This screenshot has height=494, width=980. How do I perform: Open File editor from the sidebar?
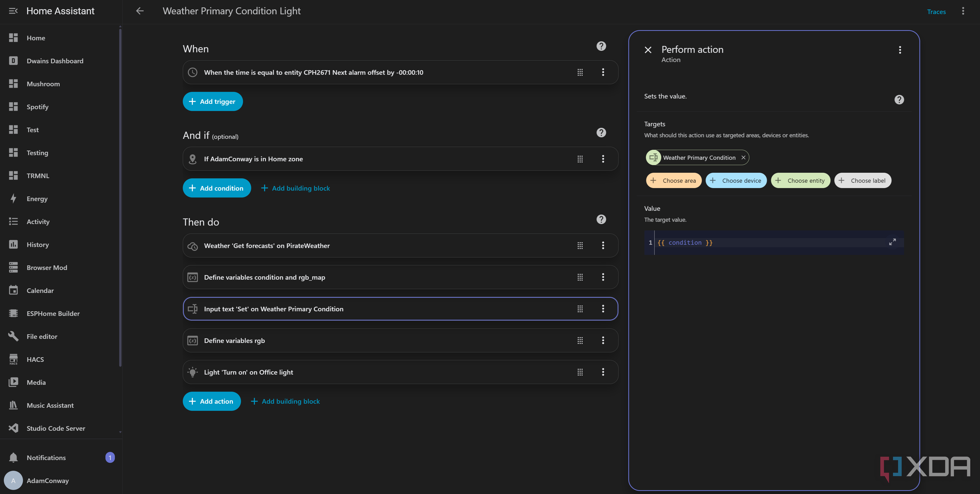pos(61,337)
